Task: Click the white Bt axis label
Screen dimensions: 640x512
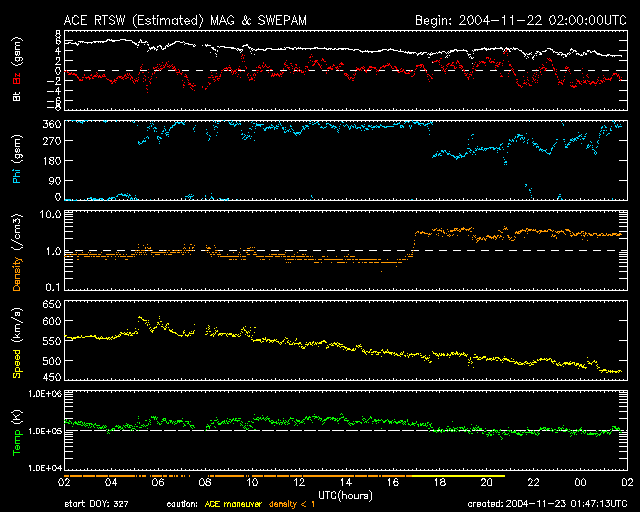Action: (x=17, y=96)
